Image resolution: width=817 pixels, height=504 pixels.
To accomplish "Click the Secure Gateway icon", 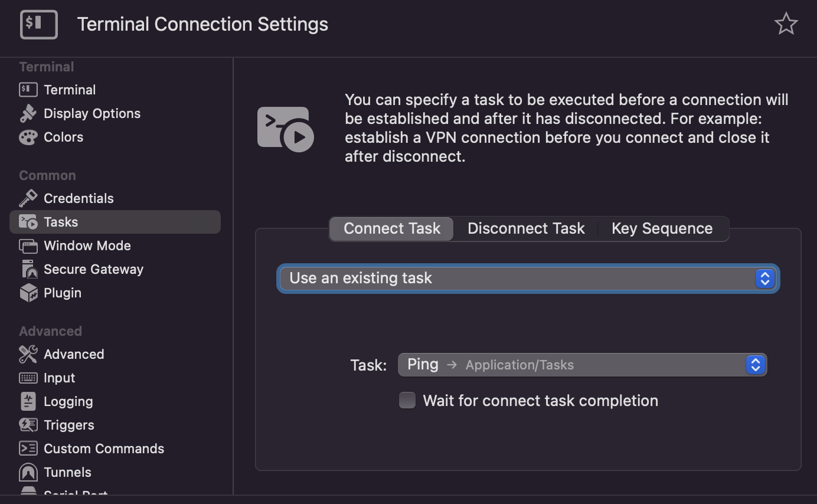I will [x=28, y=269].
